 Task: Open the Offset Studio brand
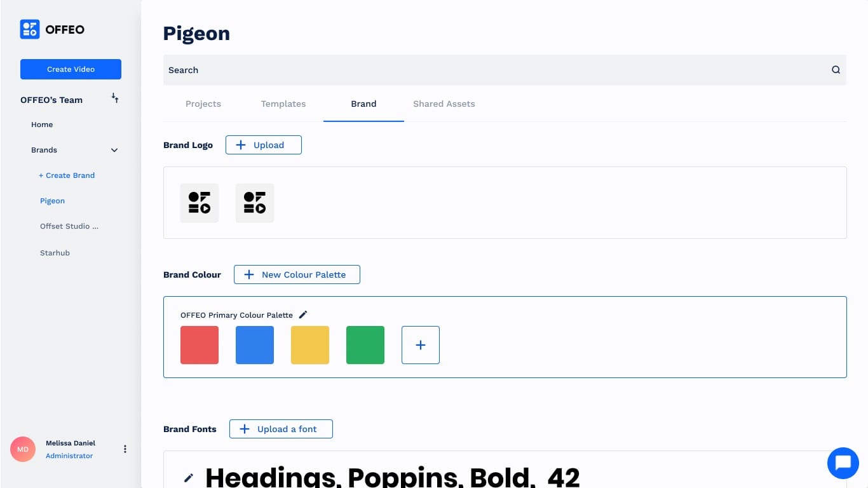click(69, 226)
